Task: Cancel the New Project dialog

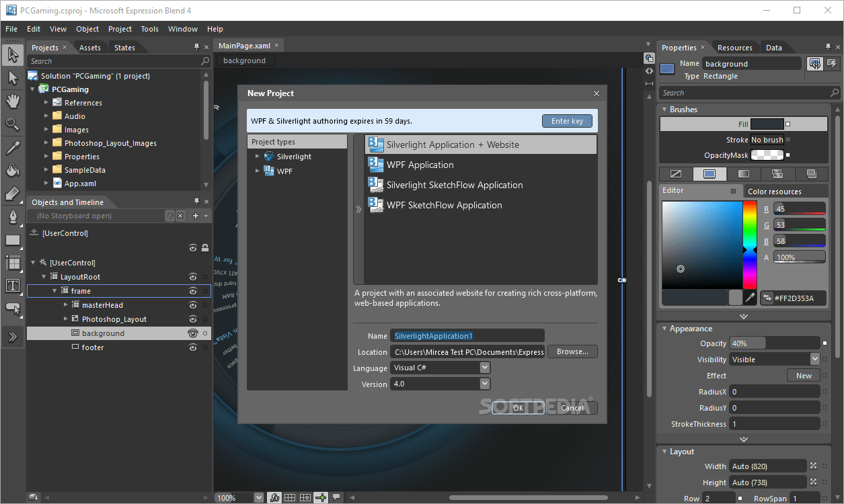Action: coord(572,408)
